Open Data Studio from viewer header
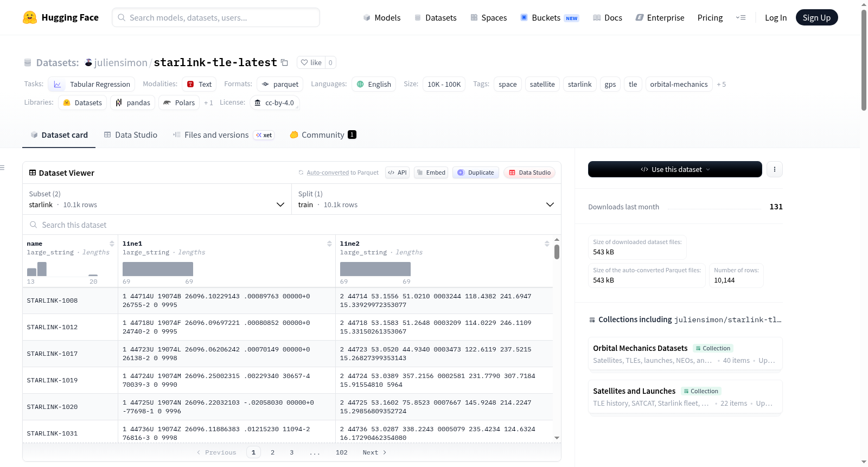 529,172
